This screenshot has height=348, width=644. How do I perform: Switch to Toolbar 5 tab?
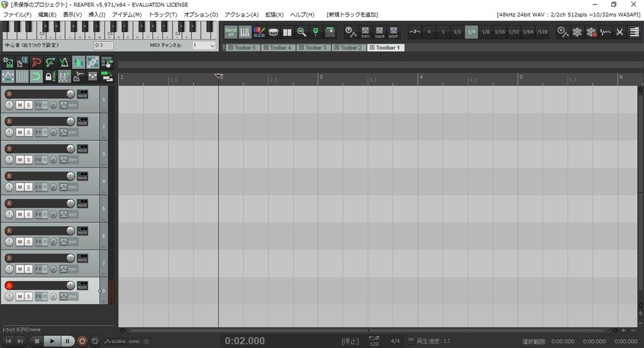[242, 48]
